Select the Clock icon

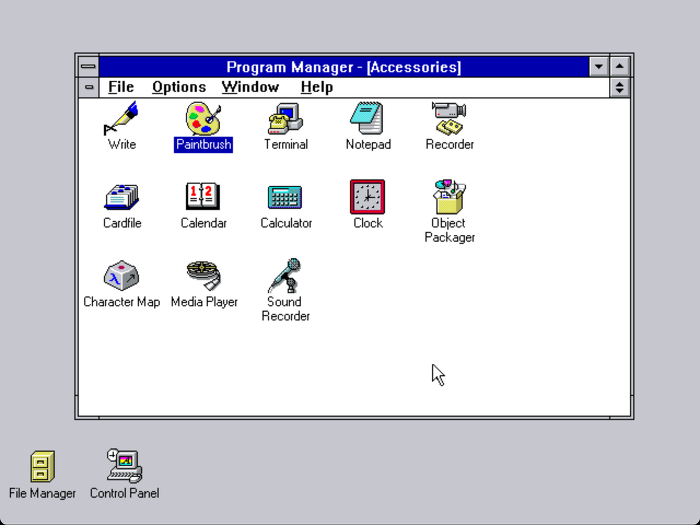pos(367,197)
